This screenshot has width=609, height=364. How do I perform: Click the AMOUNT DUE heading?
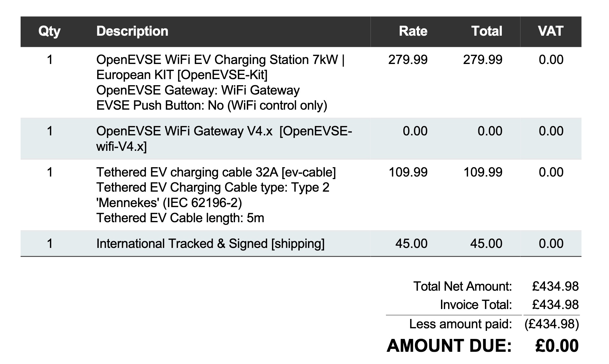pyautogui.click(x=449, y=346)
